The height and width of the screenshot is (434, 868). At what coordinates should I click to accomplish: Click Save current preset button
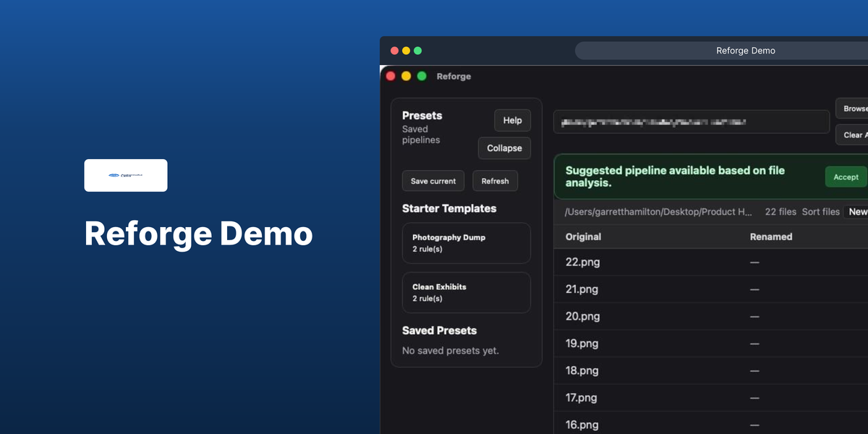tap(433, 181)
